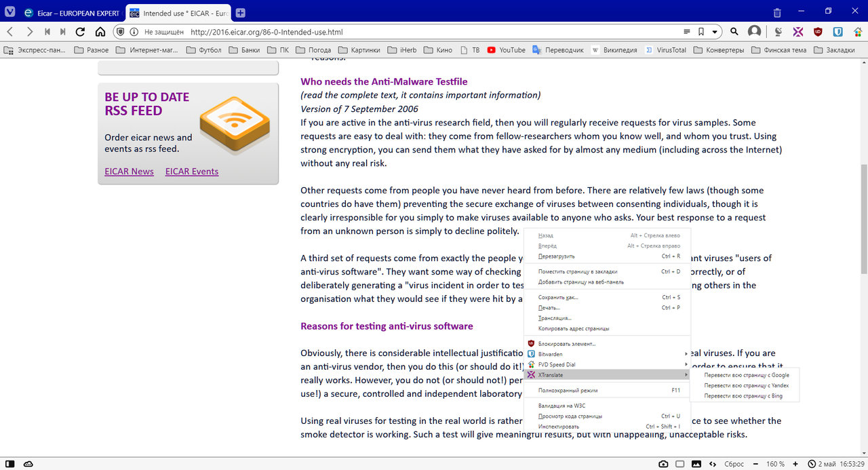The width and height of the screenshot is (868, 470).
Task: Expand the bookmark dropdown arrow in address bar
Action: coord(714,32)
